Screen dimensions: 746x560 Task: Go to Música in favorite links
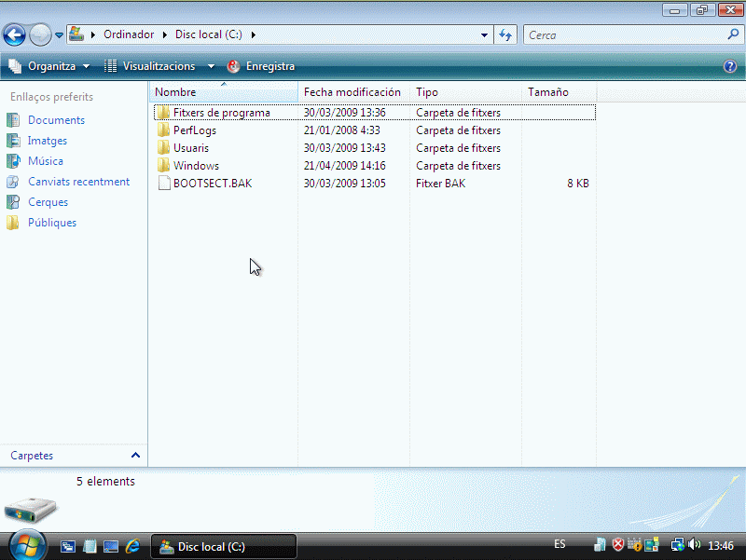(x=45, y=161)
